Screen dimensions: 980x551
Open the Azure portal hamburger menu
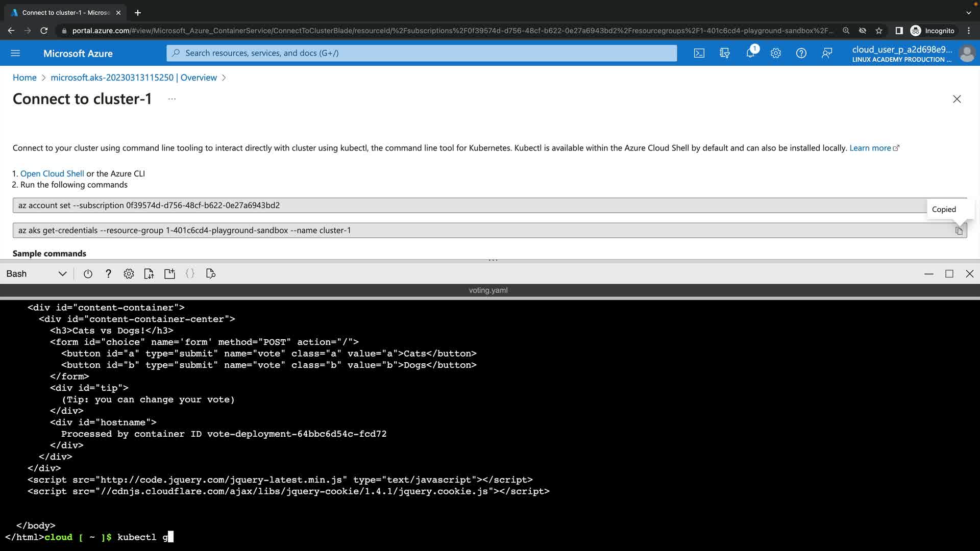click(x=15, y=53)
